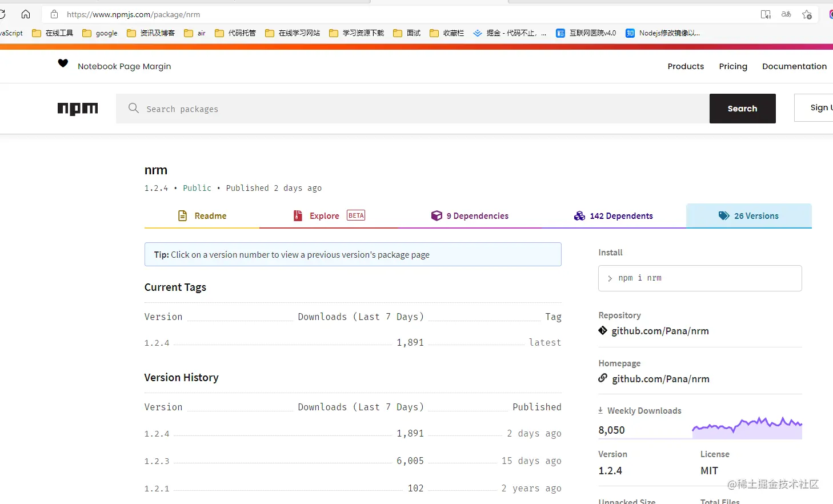
Task: Click the browser home icon
Action: point(26,14)
